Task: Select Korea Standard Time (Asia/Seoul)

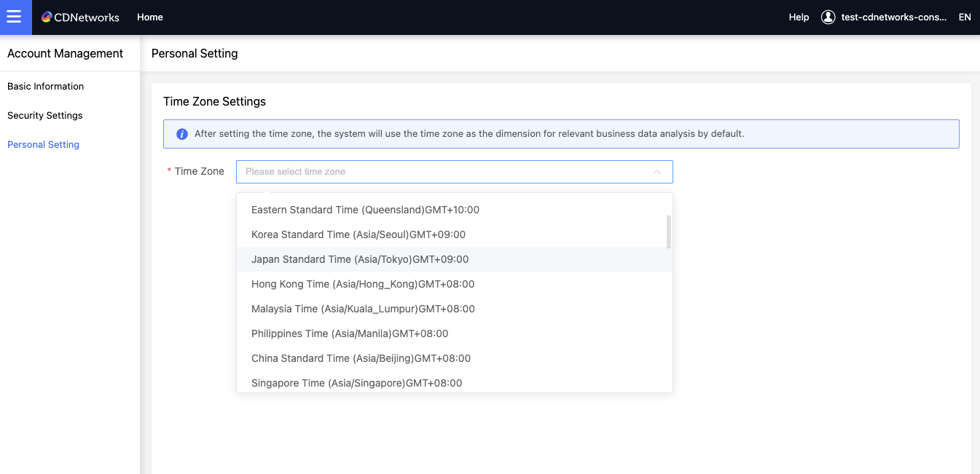Action: click(x=358, y=234)
